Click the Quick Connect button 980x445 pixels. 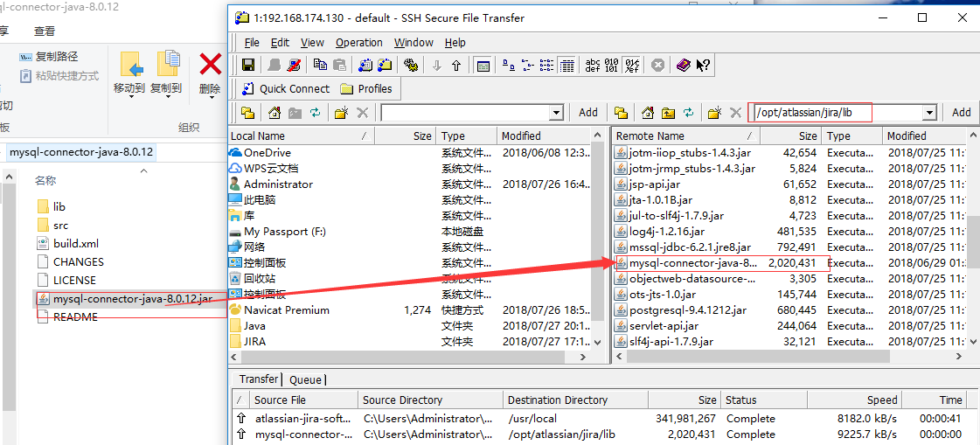click(x=286, y=89)
